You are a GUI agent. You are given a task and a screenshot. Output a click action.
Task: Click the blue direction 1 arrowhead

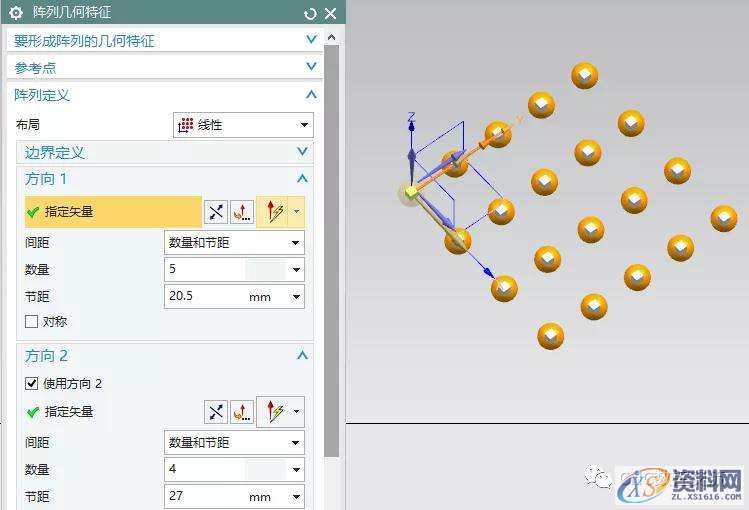(x=488, y=273)
